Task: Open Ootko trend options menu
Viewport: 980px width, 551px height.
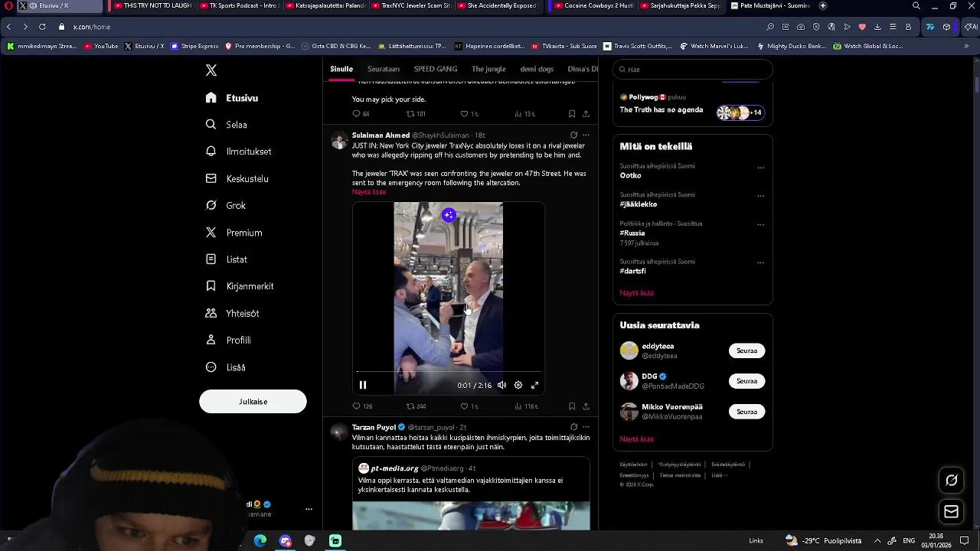Action: click(760, 167)
